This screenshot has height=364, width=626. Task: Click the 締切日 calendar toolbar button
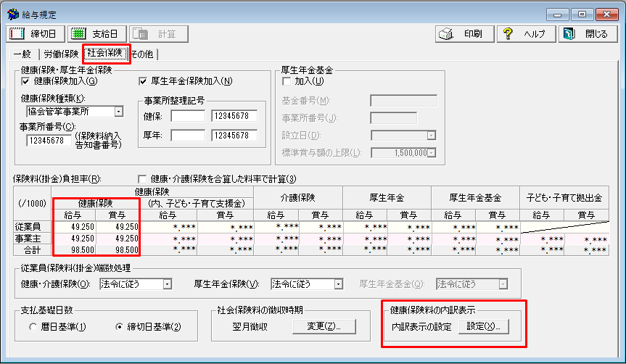click(x=34, y=34)
